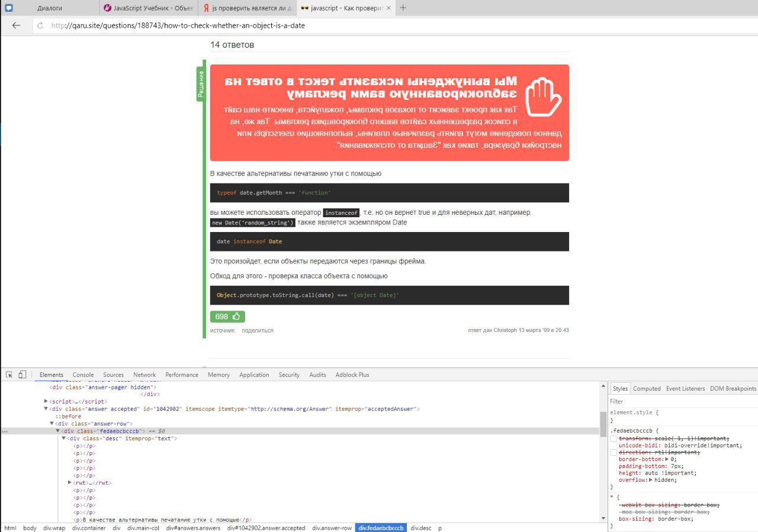Select div#answers.answers in the breadcrumb
The width and height of the screenshot is (758, 532).
coord(193,528)
